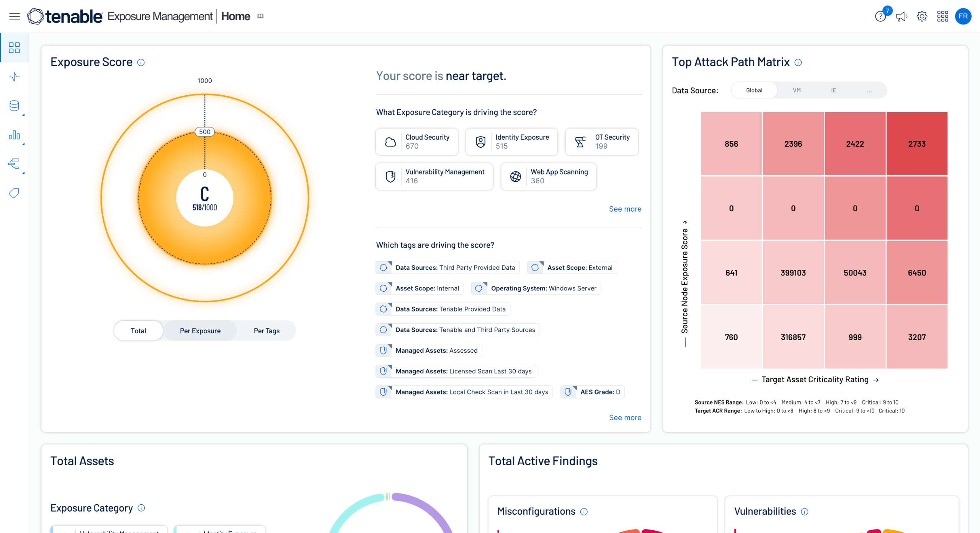Open the announcements megaphone icon
980x533 pixels.
[x=901, y=16]
